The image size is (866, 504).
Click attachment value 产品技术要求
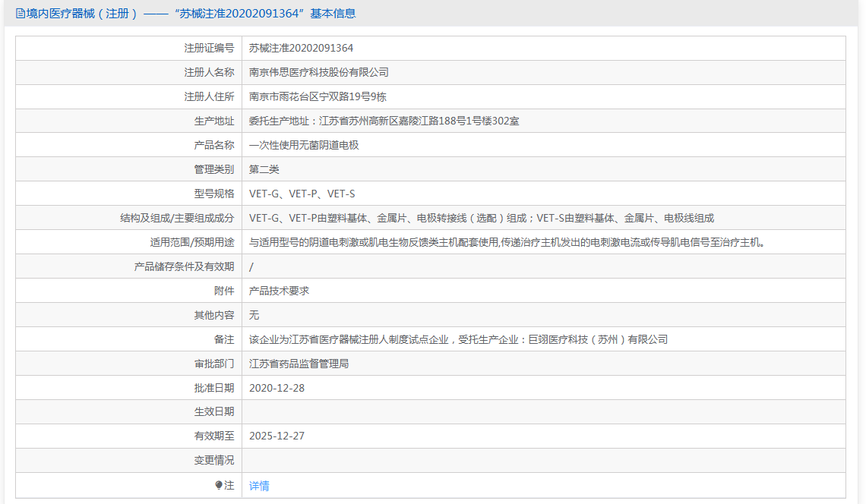tap(279, 291)
